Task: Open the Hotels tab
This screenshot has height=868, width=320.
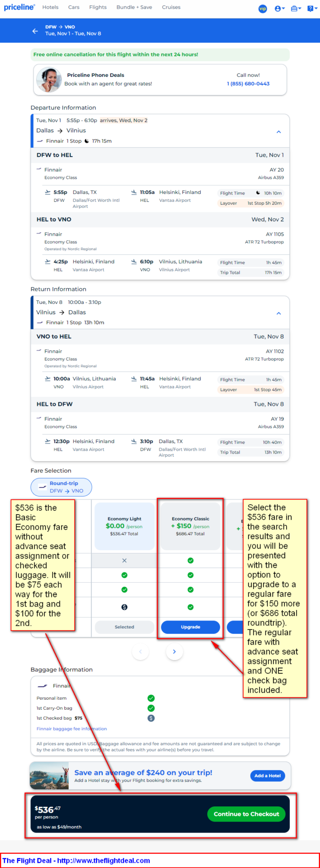Action: click(x=50, y=7)
